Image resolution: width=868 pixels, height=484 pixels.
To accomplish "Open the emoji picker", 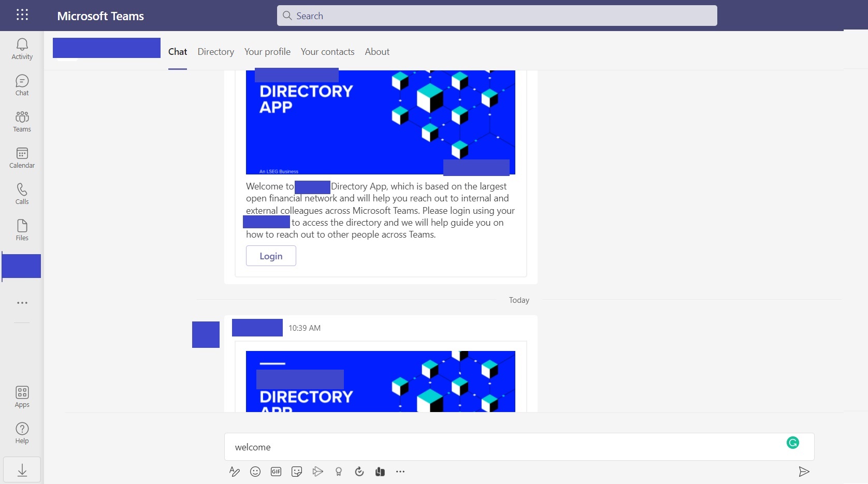I will coord(255,472).
